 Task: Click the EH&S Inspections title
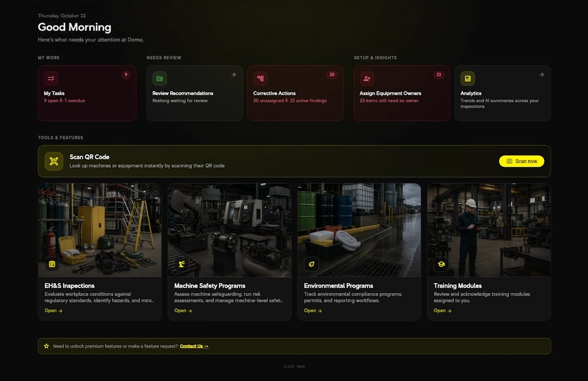[69, 286]
